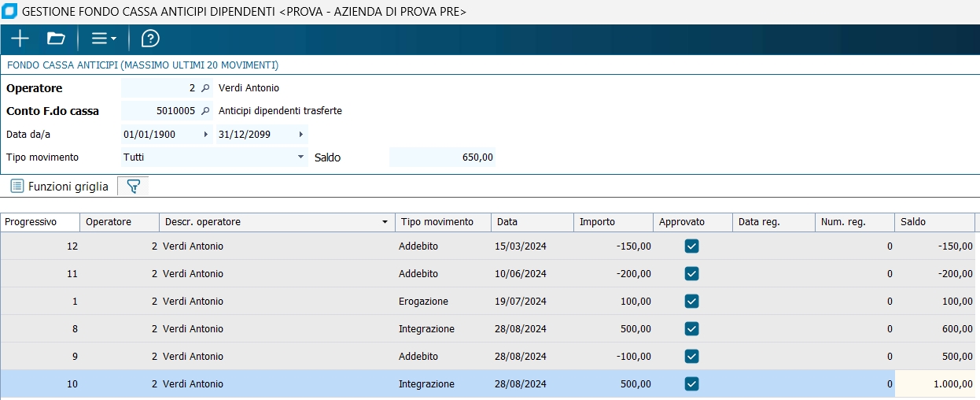Open the Descr. operatore column dropdown arrow
The height and width of the screenshot is (400, 980).
click(385, 223)
